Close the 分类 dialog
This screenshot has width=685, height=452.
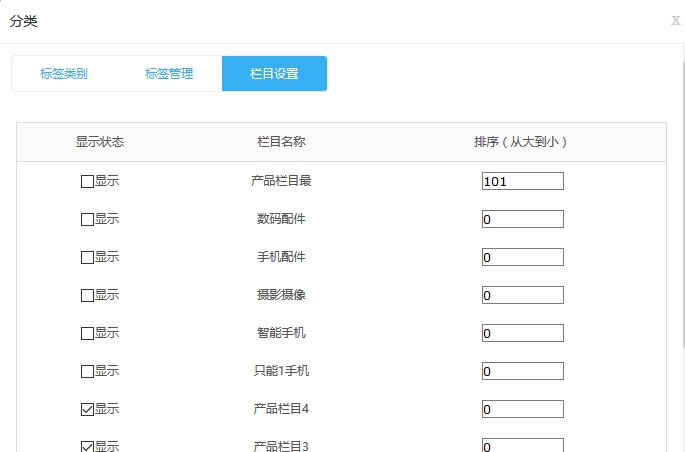(675, 21)
